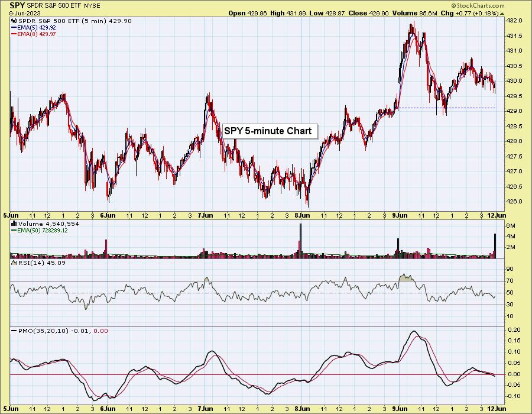Click the candlestick icon beside SPDR S&P 500 ETF legend
The width and height of the screenshot is (532, 414).
[14, 21]
